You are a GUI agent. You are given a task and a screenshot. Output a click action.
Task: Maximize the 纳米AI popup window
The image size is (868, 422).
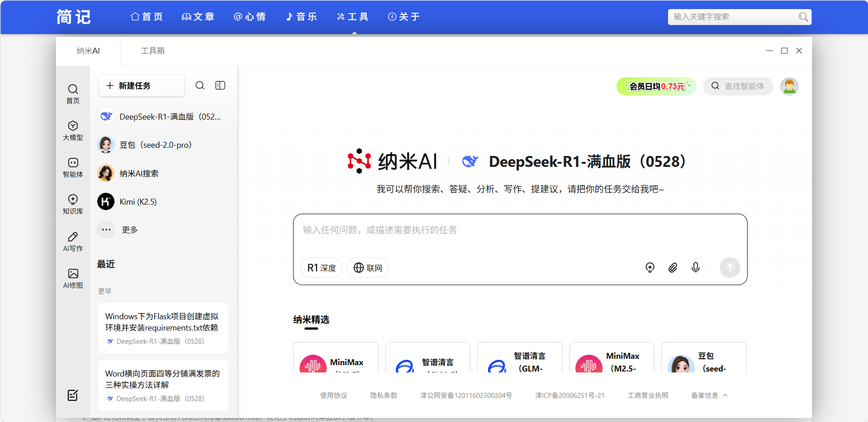(784, 51)
